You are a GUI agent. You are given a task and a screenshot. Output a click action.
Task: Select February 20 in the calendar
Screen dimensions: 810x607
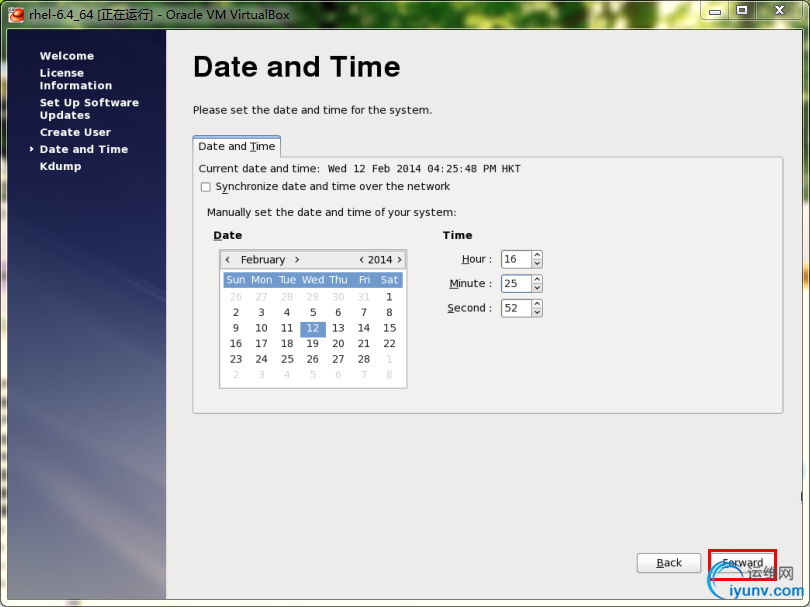338,344
